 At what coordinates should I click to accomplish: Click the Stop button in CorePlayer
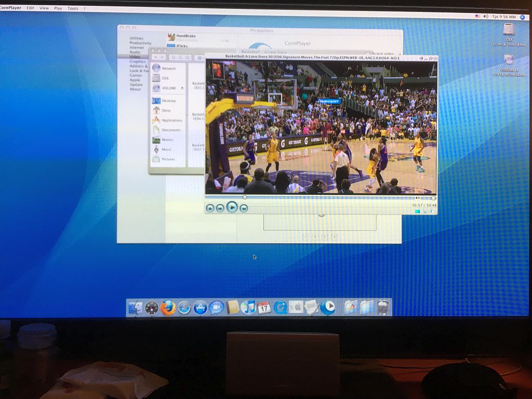(210, 208)
